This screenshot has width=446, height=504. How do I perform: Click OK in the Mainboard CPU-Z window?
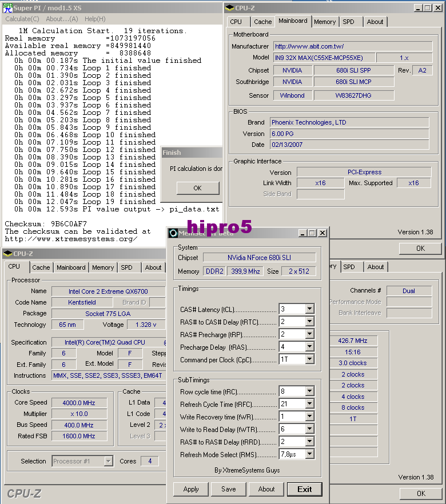click(x=420, y=249)
